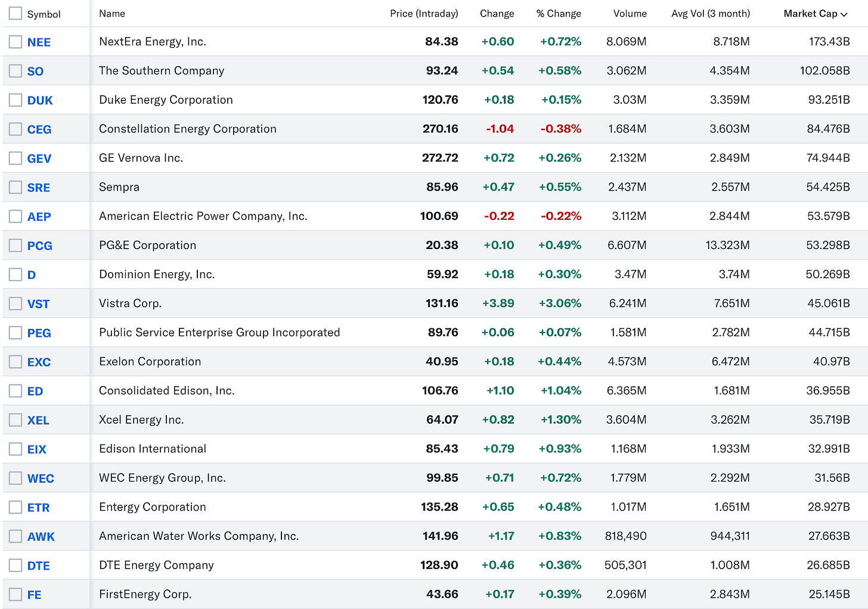Check the row for Constellation Energy (CEG)

(15, 129)
